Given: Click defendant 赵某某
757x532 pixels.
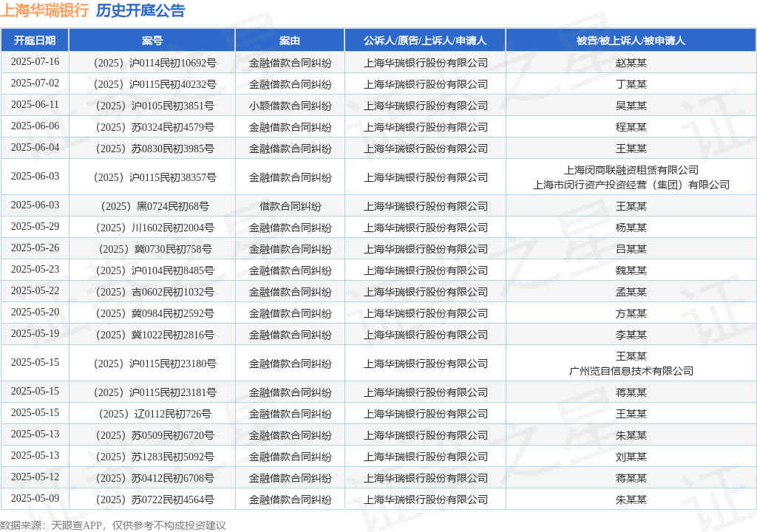Looking at the screenshot, I should coord(631,63).
